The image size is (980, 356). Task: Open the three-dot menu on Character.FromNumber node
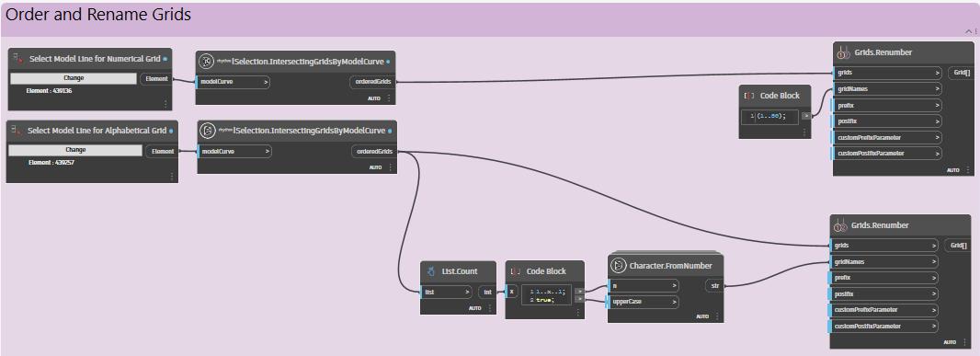point(717,316)
